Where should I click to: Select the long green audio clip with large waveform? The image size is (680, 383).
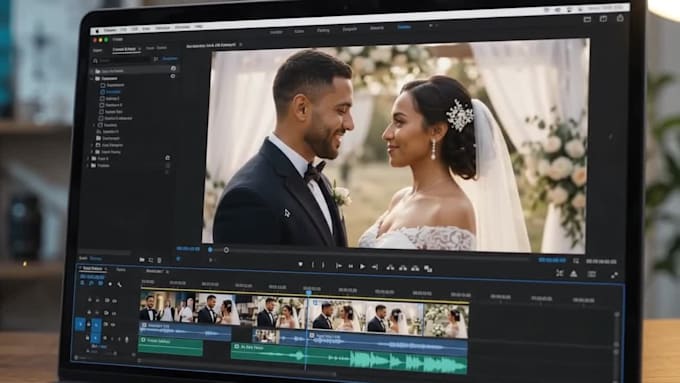pos(349,358)
